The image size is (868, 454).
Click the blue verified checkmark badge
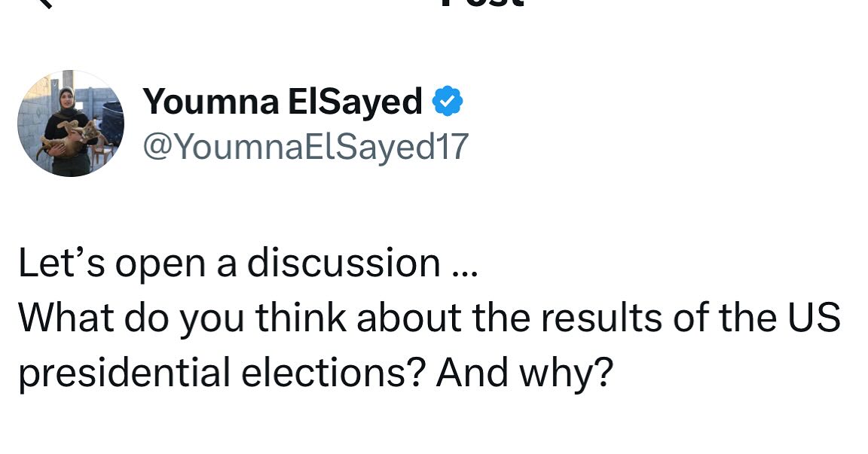[447, 102]
